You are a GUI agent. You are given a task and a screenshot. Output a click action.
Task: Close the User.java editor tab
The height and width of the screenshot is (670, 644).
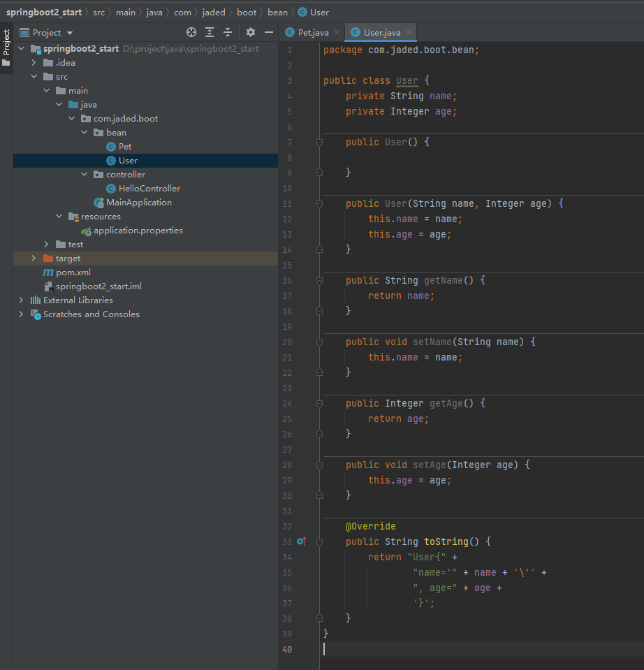[409, 32]
